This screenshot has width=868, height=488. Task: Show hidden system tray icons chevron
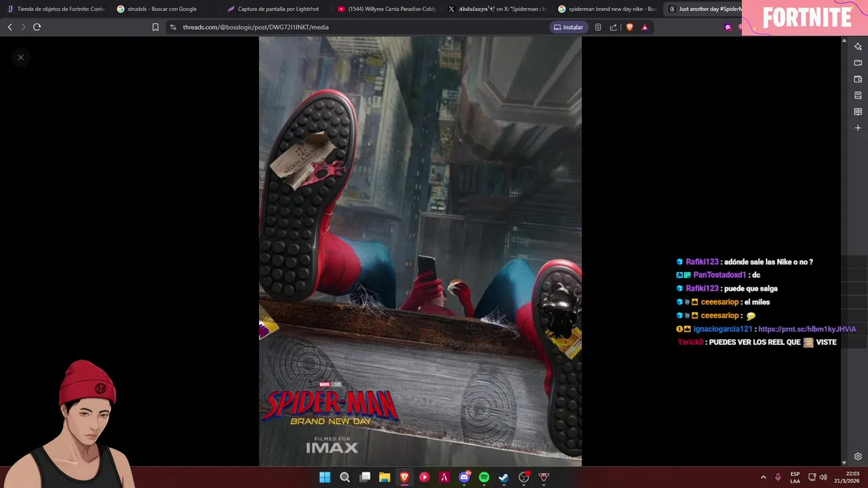[763, 477]
